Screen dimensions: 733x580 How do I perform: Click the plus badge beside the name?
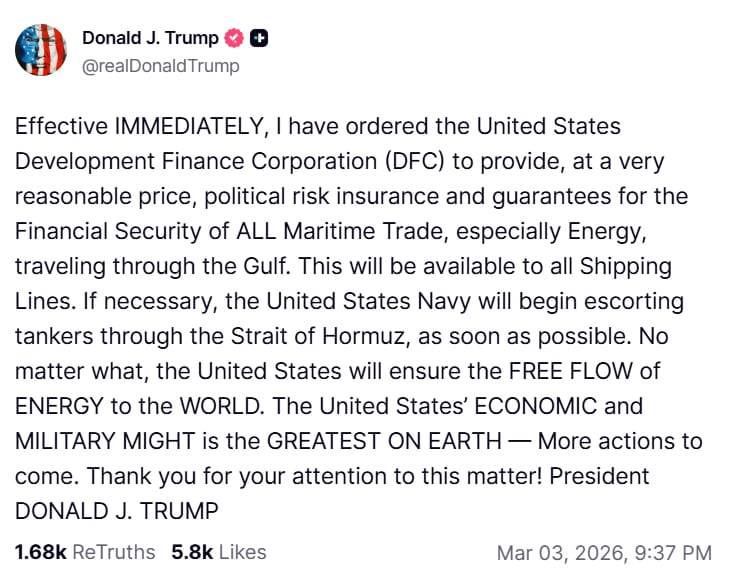coord(260,39)
